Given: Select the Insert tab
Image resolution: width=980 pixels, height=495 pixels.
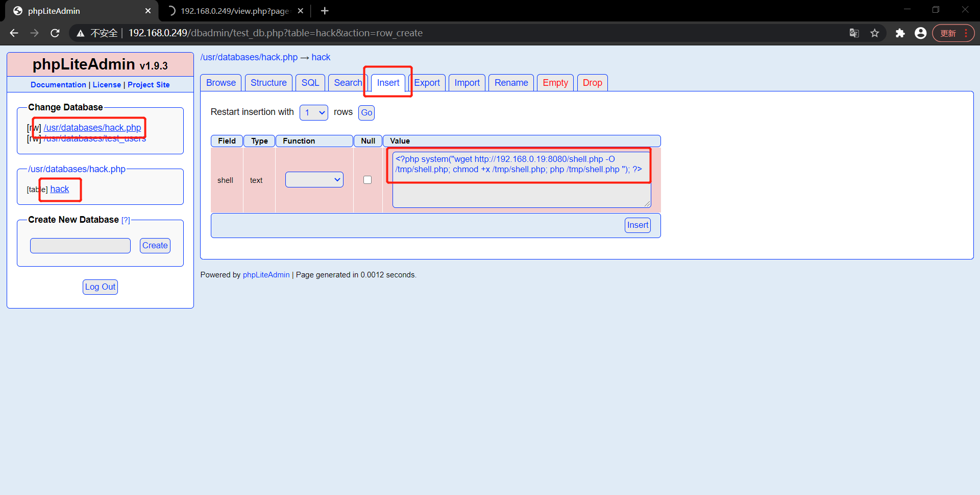Looking at the screenshot, I should point(388,83).
